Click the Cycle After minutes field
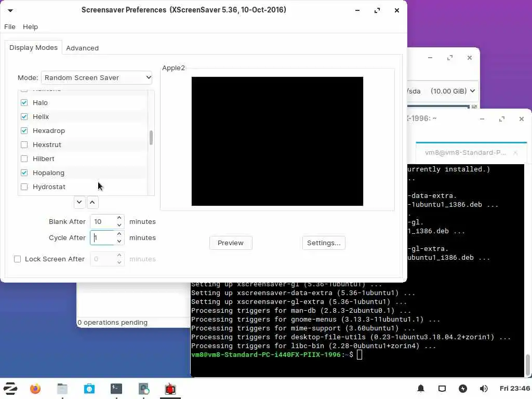The width and height of the screenshot is (532, 399). 103,237
